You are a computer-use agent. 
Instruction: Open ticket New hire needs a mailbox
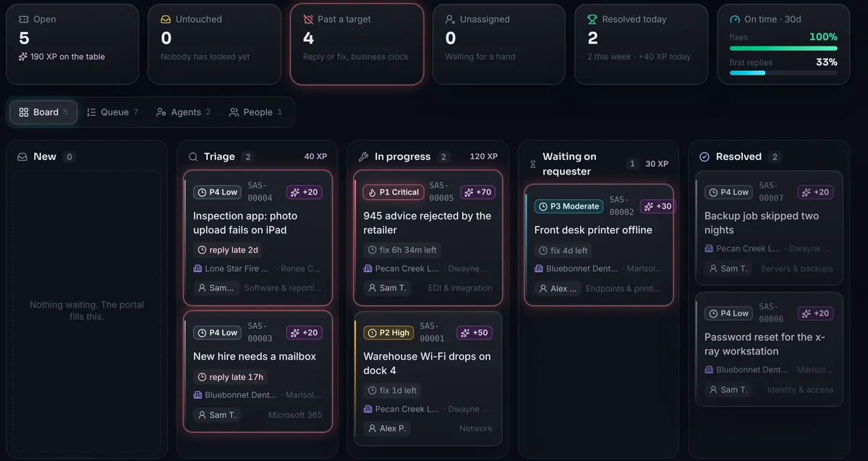pos(258,371)
